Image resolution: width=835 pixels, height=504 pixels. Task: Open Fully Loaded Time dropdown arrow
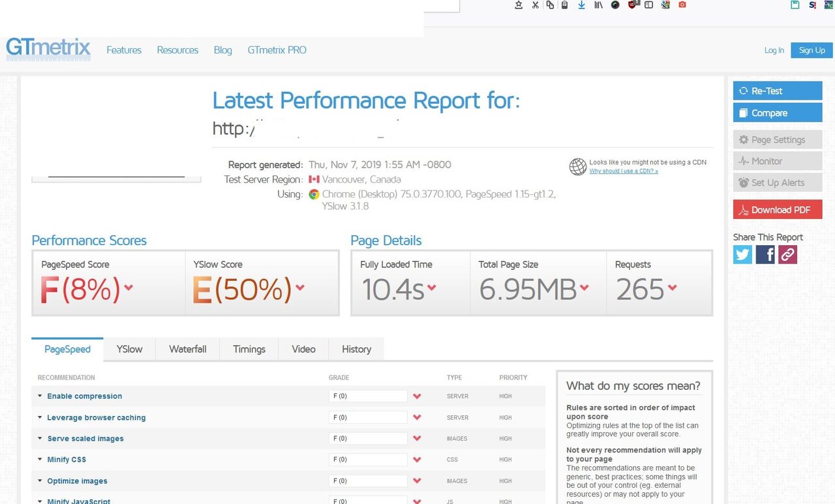(x=432, y=288)
